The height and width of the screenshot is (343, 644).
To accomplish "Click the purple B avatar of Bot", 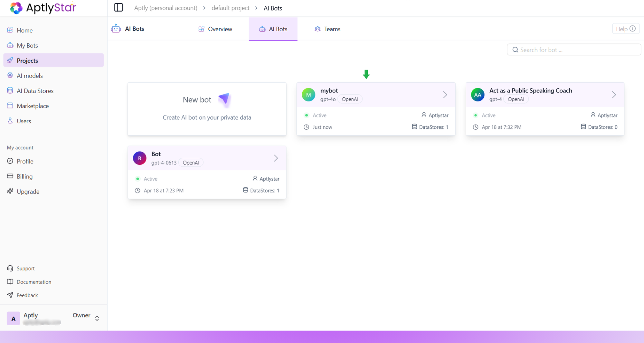I will [x=139, y=158].
